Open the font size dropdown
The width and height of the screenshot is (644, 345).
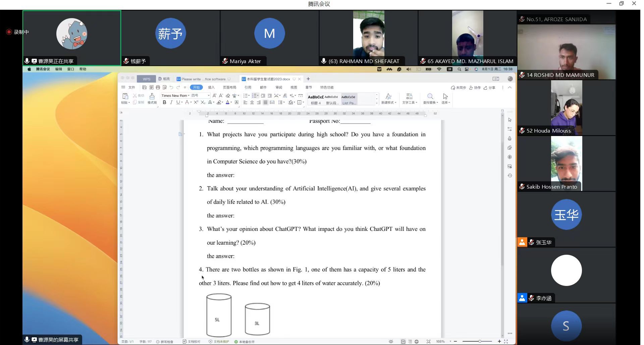point(209,96)
